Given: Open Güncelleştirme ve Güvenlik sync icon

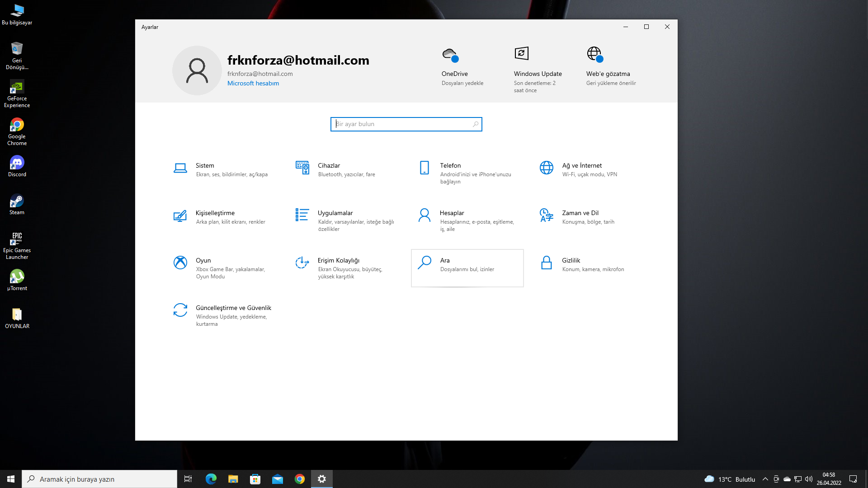Looking at the screenshot, I should click(180, 310).
